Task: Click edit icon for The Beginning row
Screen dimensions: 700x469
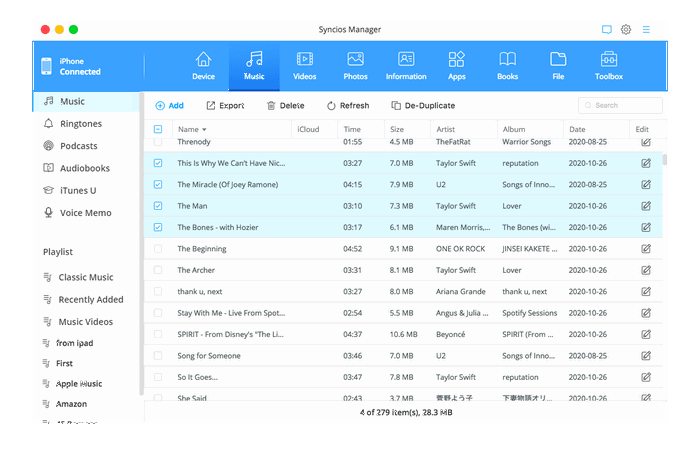Action: tap(645, 249)
